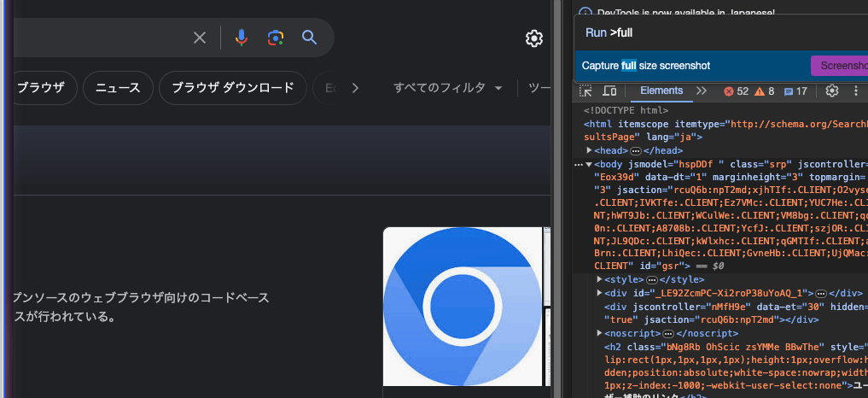Expand the div with id _LE92ZcmPC
868x398 pixels.
coord(599,293)
